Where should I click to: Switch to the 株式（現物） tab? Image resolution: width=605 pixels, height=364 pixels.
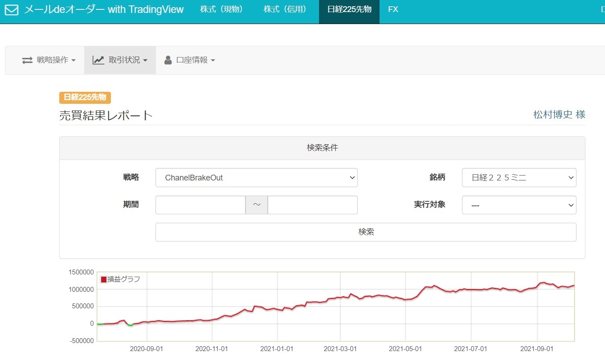(x=222, y=9)
